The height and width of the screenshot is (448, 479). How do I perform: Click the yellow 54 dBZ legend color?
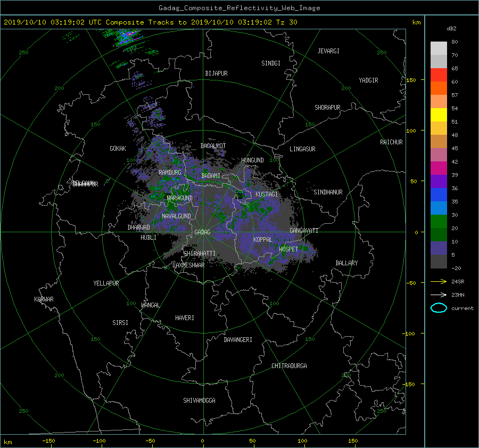pyautogui.click(x=439, y=115)
